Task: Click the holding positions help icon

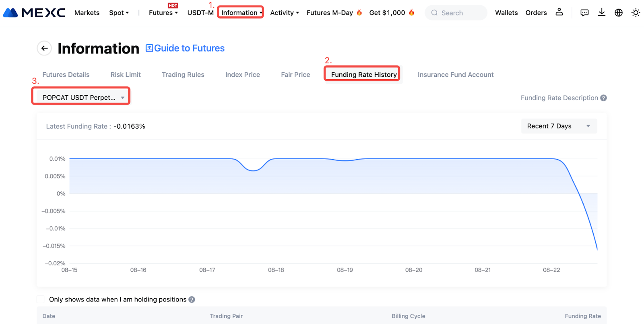Action: coord(192,299)
